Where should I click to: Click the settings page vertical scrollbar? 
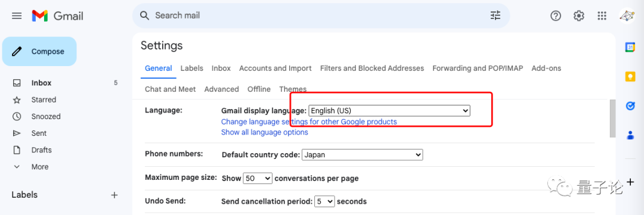(613, 119)
